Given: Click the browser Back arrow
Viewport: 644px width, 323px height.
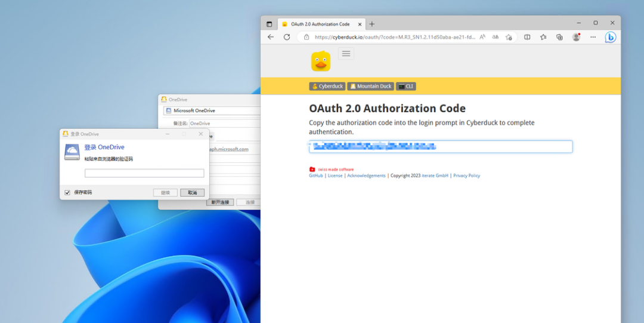Looking at the screenshot, I should [270, 37].
